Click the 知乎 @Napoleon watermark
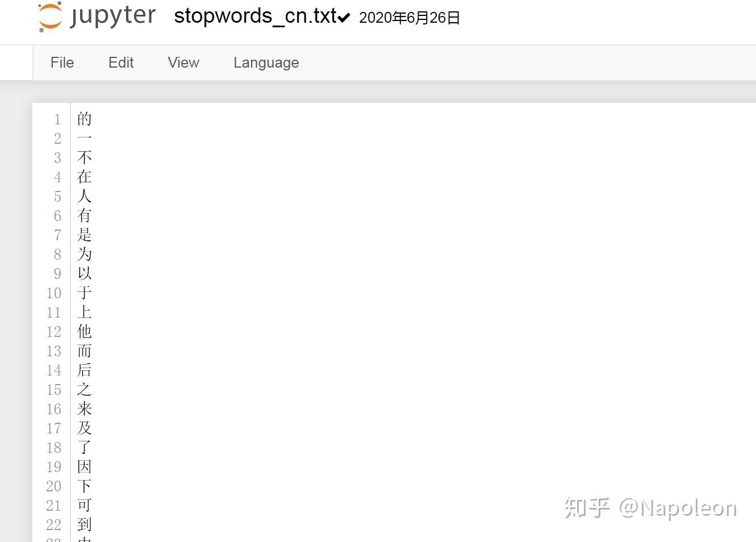Image resolution: width=756 pixels, height=542 pixels. (650, 508)
